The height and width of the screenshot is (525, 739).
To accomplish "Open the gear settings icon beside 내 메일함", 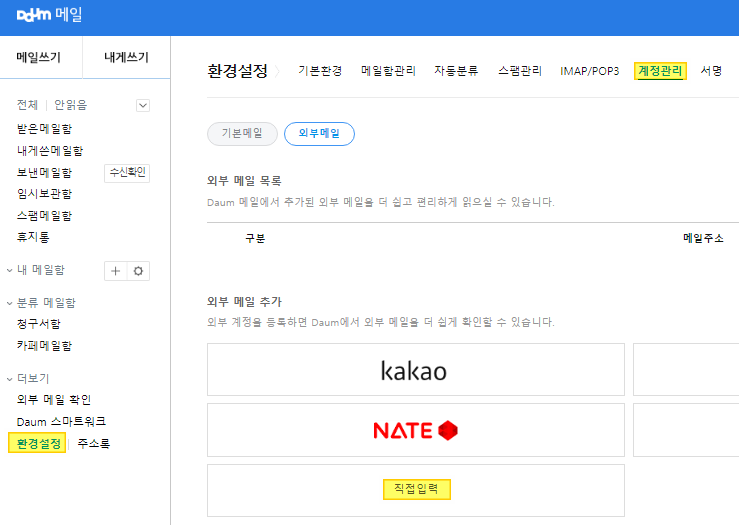I will click(x=138, y=271).
